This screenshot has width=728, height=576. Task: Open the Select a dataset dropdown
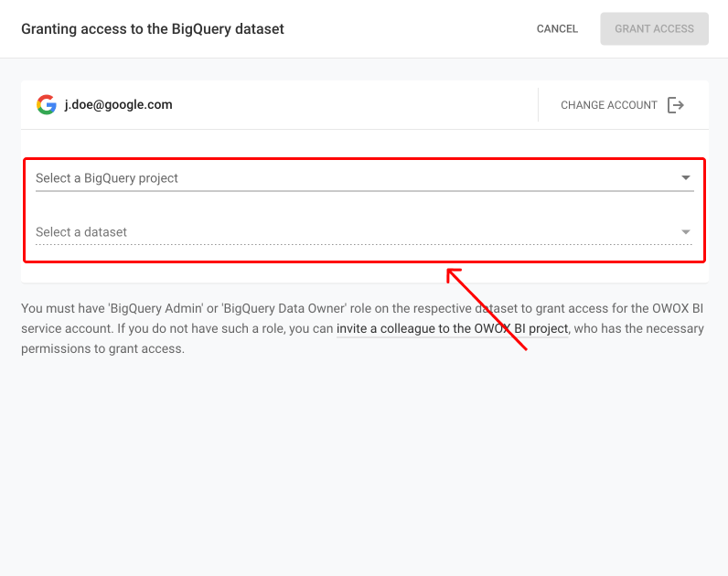click(x=365, y=232)
